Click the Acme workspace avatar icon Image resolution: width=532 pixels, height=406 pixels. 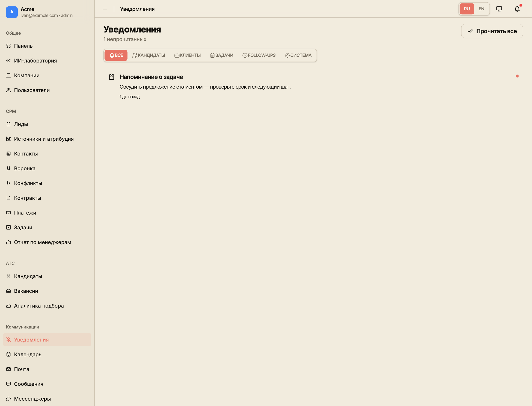[12, 12]
